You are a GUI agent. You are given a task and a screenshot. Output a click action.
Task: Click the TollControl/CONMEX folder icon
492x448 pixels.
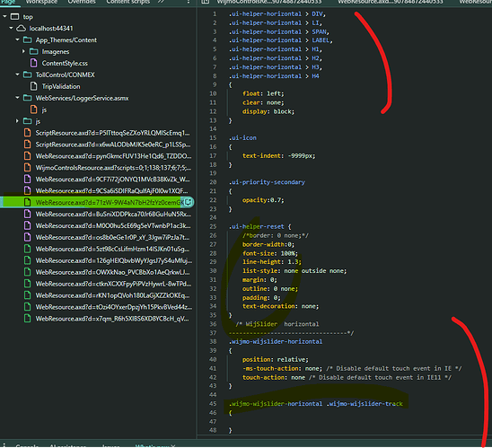pyautogui.click(x=28, y=75)
